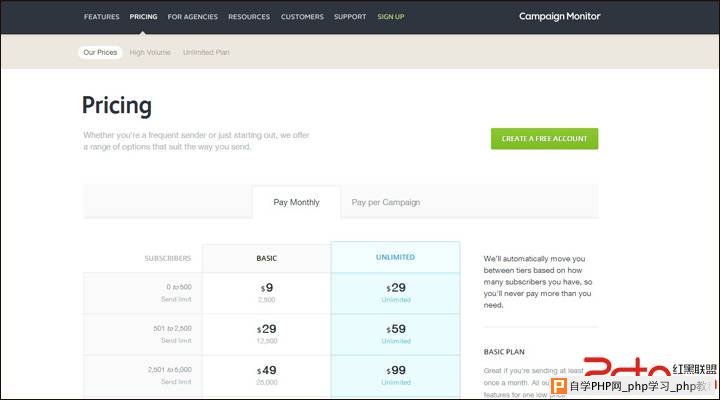Click the Basic $9 price cell
720x400 pixels.
click(266, 293)
